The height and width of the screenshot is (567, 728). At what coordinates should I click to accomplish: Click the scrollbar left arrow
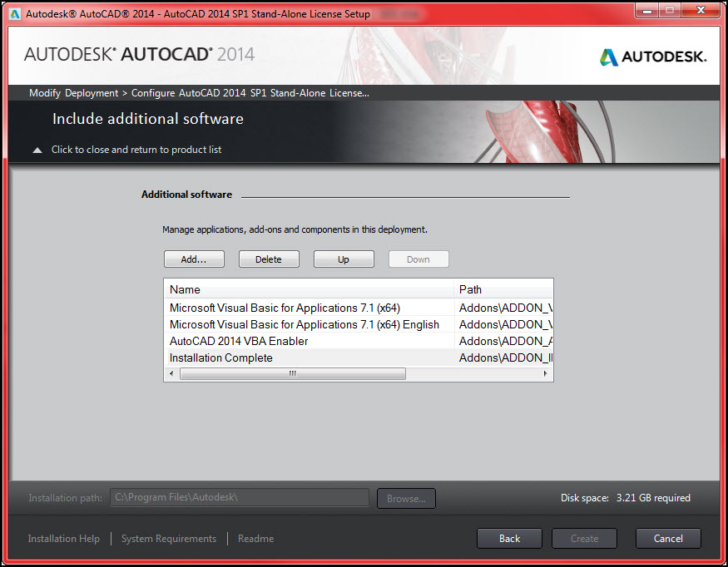pyautogui.click(x=171, y=373)
